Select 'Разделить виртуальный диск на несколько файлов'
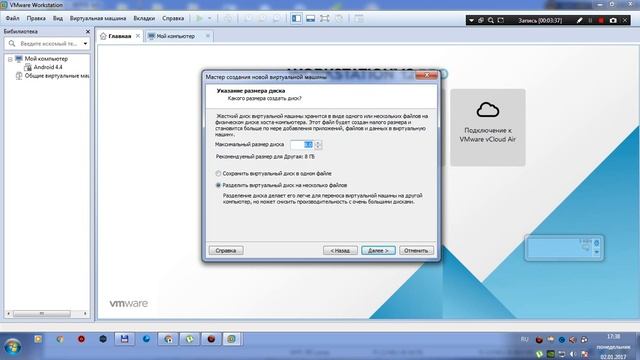The image size is (640, 360). [281, 185]
